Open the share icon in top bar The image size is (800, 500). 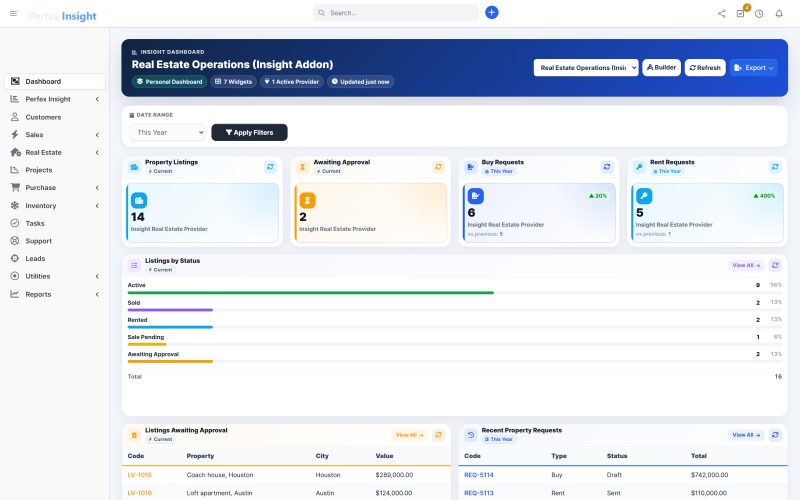click(x=721, y=14)
